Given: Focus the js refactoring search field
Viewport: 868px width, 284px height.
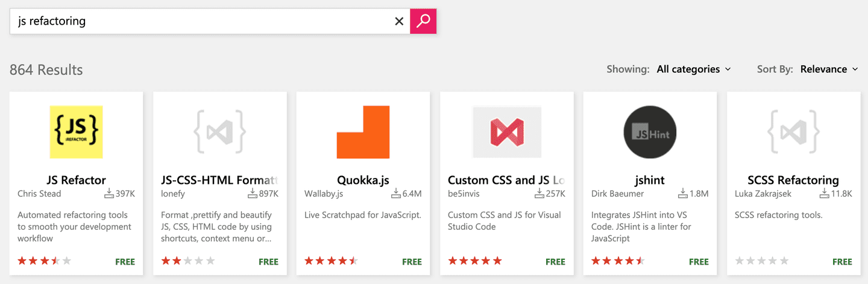Looking at the screenshot, I should [201, 21].
